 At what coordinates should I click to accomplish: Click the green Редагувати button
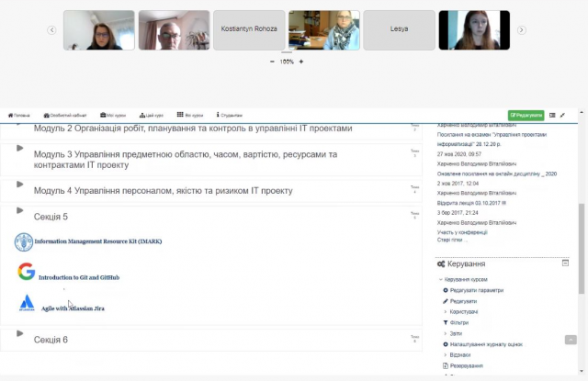click(x=526, y=115)
